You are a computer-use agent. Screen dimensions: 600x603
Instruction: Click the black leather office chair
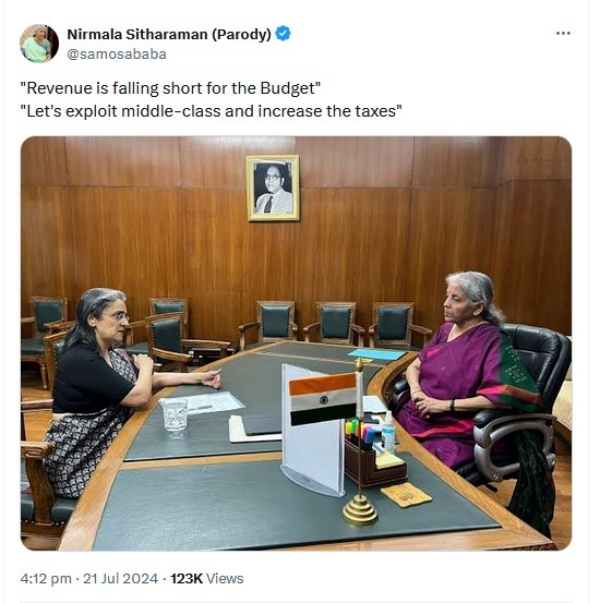pyautogui.click(x=523, y=402)
